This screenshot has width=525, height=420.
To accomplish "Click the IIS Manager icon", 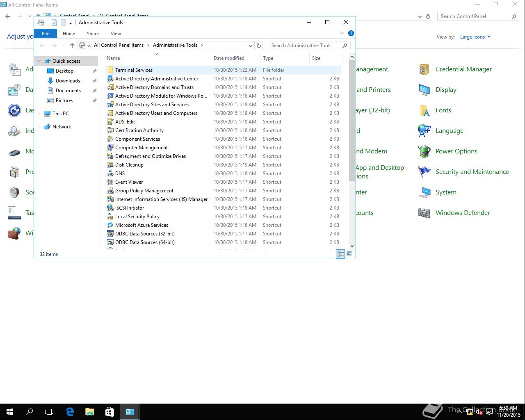I will coord(110,199).
